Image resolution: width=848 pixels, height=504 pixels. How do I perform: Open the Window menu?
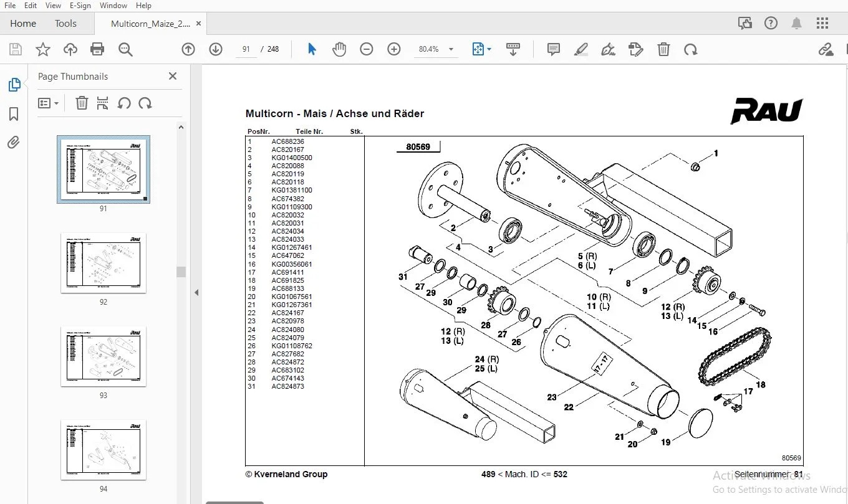(113, 6)
